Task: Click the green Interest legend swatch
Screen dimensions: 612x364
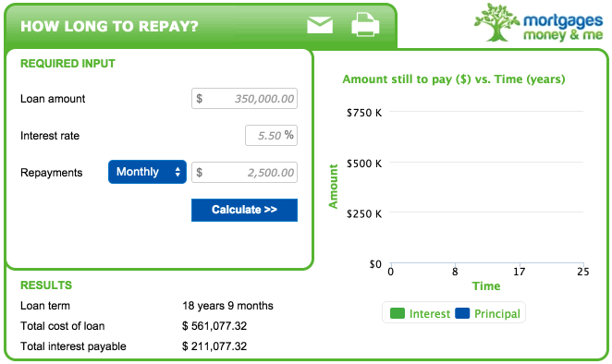Action: coord(398,313)
